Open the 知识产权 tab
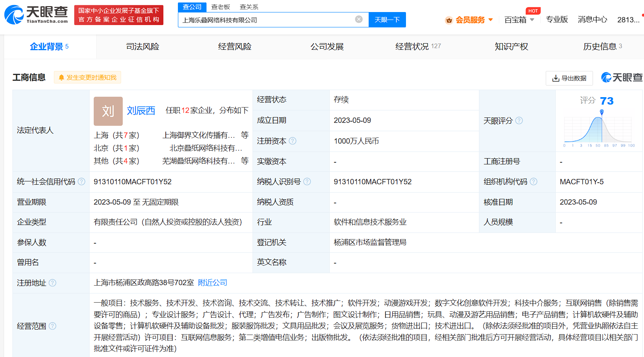644x357 pixels. point(511,46)
